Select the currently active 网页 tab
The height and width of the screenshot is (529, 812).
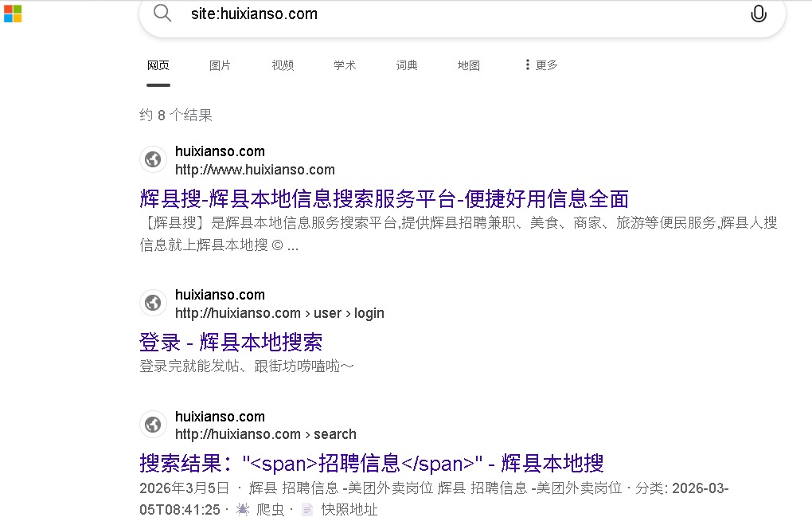[x=158, y=65]
